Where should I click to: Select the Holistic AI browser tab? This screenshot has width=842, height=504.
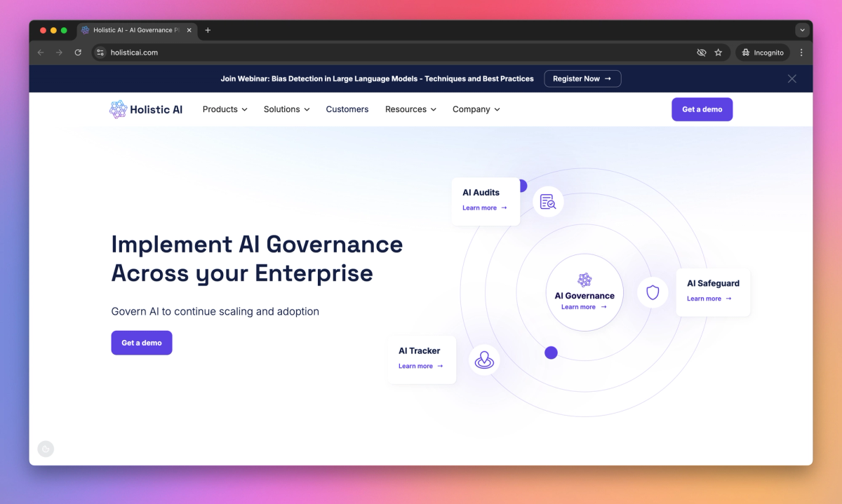(x=137, y=30)
